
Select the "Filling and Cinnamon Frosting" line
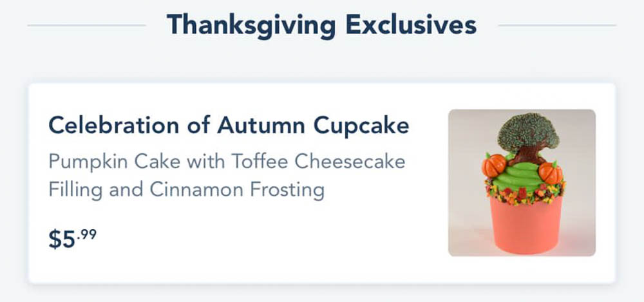coord(186,190)
